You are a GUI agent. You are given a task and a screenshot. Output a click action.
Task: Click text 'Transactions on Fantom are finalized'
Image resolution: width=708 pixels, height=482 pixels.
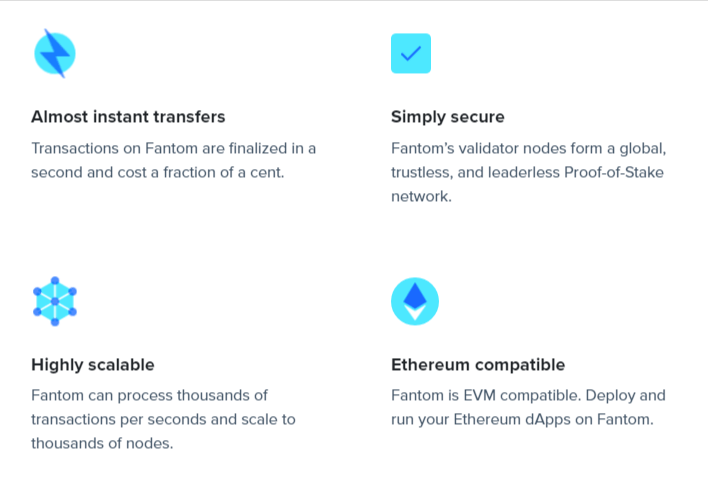coord(159,148)
